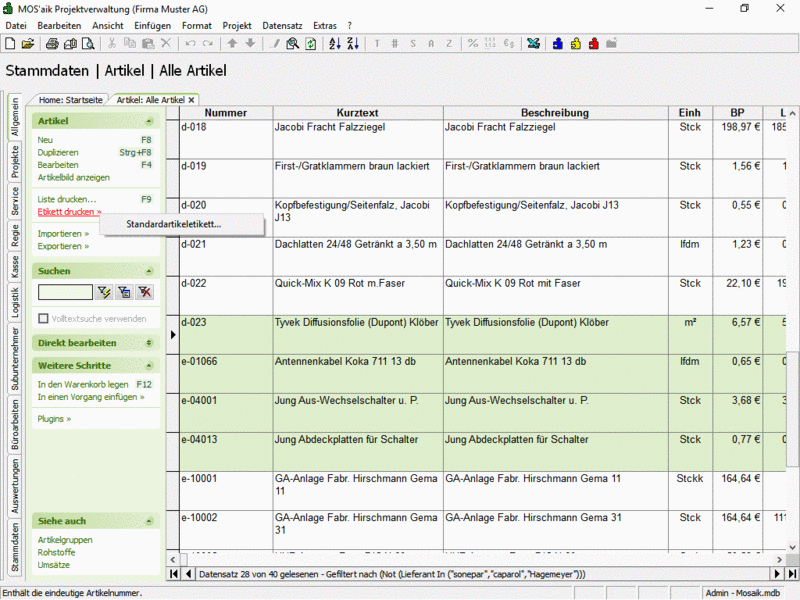Collapse the Suchen panel section
The height and width of the screenshot is (600, 800).
click(149, 271)
